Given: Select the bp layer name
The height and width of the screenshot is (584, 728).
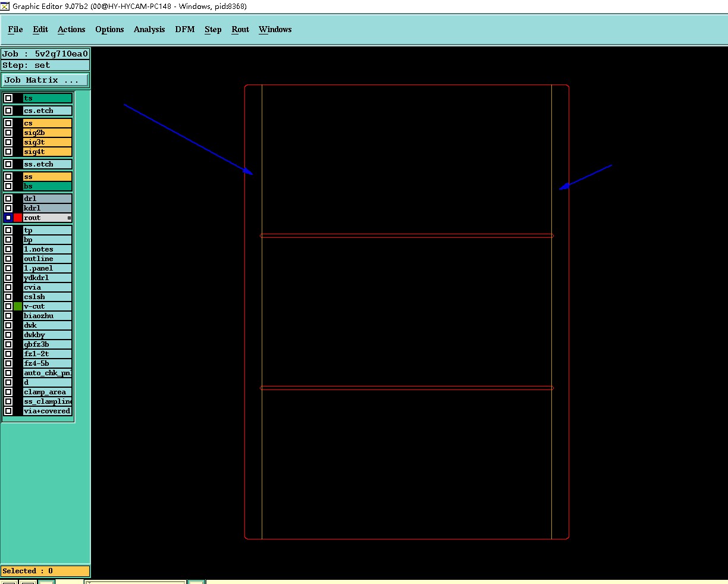Looking at the screenshot, I should tap(48, 240).
